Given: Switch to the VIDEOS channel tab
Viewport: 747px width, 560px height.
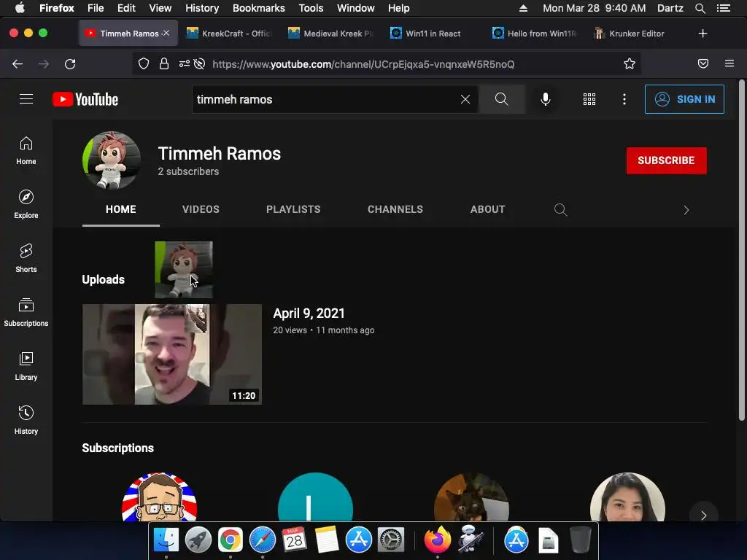Looking at the screenshot, I should click(201, 209).
